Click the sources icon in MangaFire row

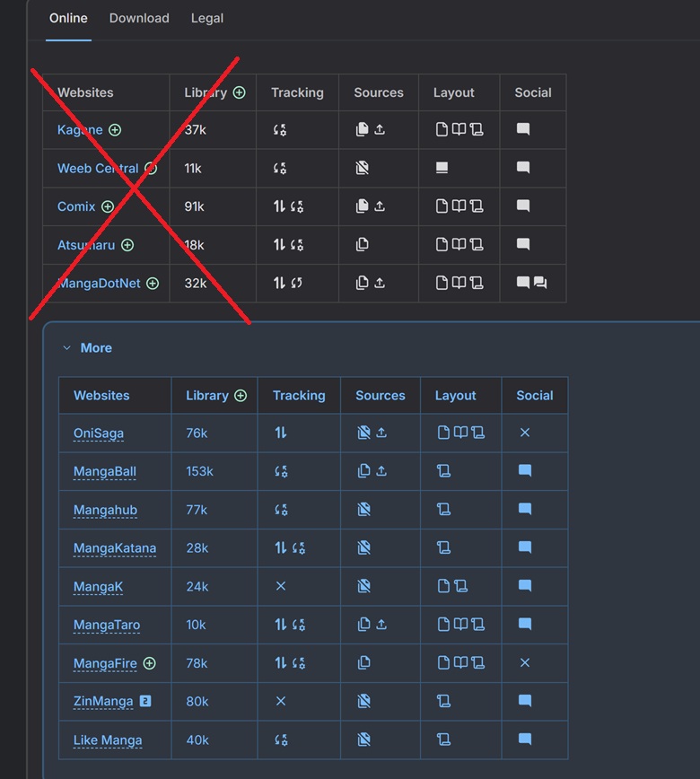pos(363,662)
